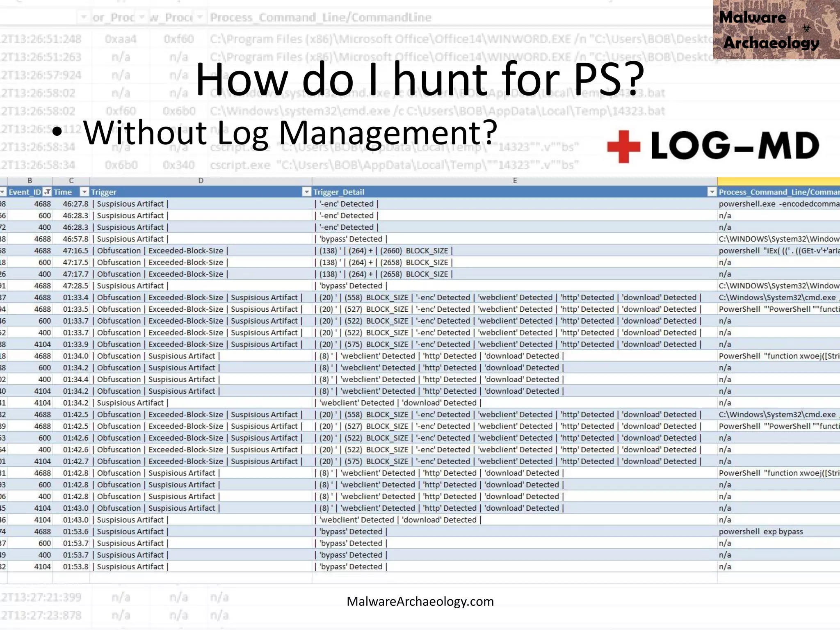Select Event_ID 4104 in the 01:33.9 row

(30, 345)
